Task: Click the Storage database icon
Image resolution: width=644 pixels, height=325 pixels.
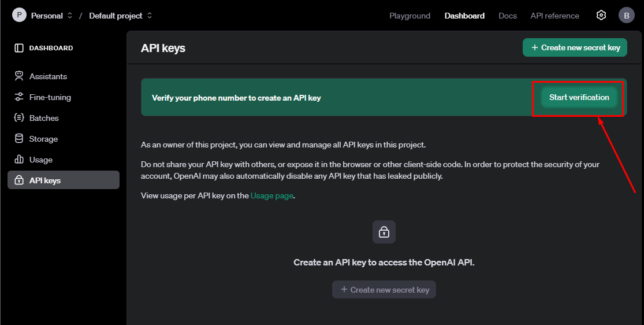Action: 19,139
